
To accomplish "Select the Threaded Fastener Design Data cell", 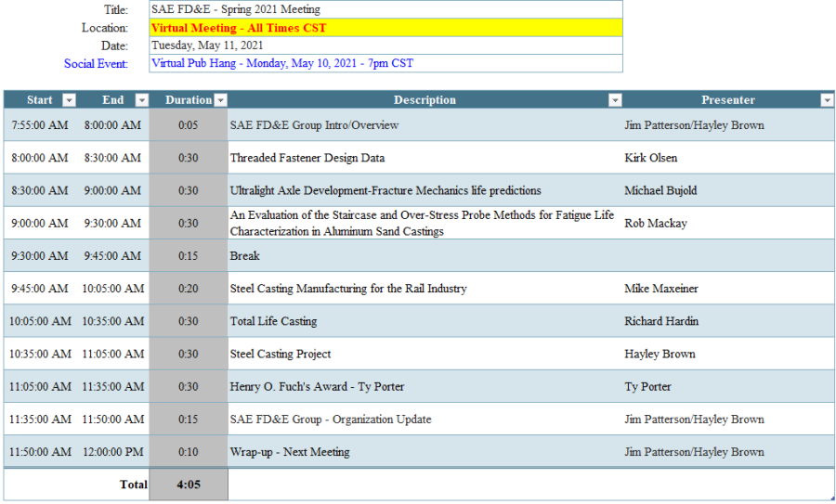I will (x=307, y=158).
